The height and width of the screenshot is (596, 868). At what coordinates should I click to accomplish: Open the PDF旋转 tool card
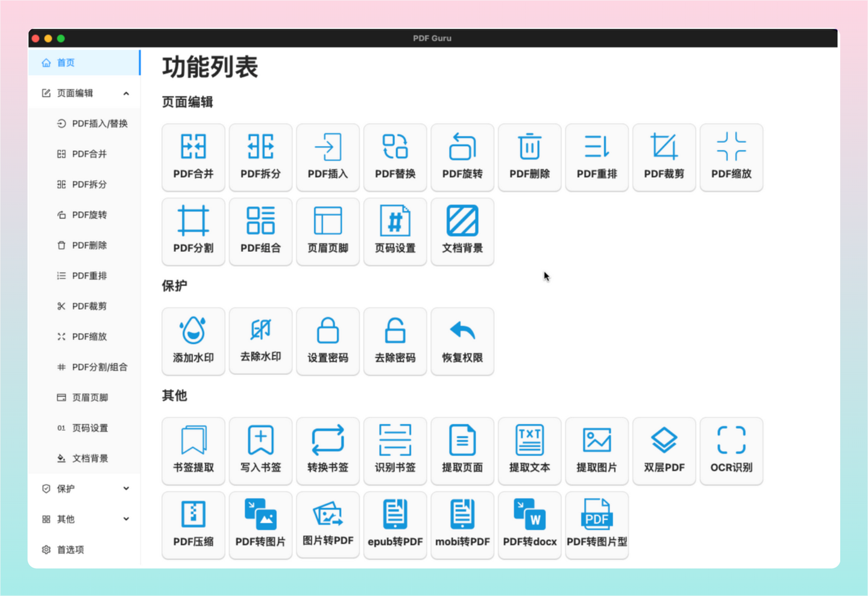(x=462, y=158)
